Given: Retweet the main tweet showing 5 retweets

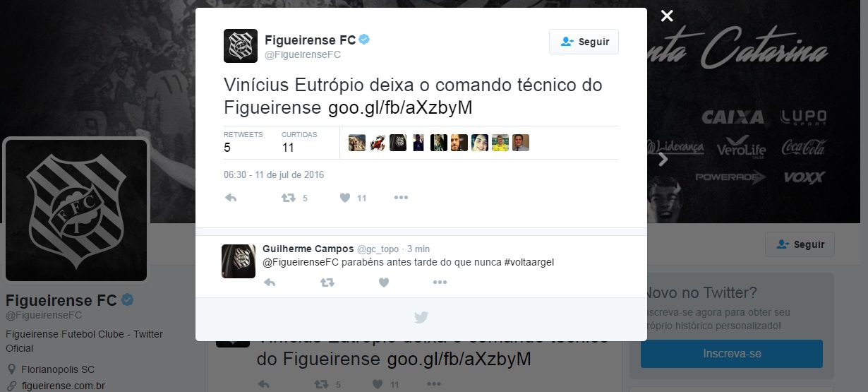Looking at the screenshot, I should coord(288,198).
